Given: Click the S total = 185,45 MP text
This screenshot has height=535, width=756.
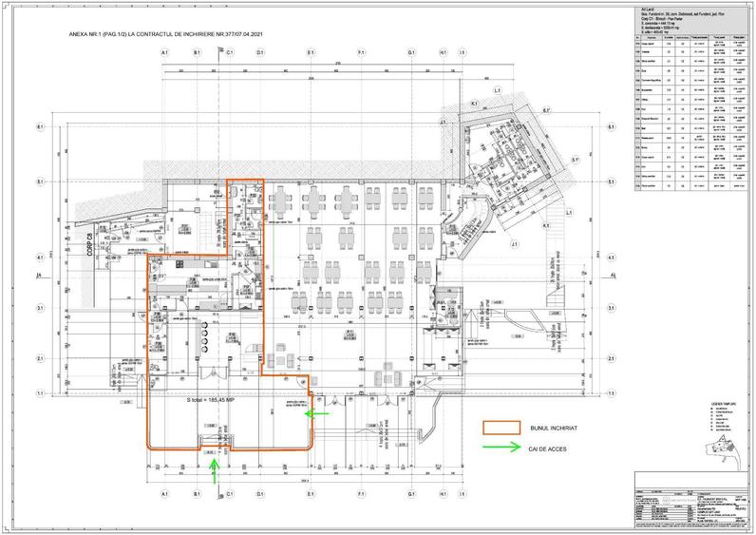Looking at the screenshot, I should click(210, 400).
